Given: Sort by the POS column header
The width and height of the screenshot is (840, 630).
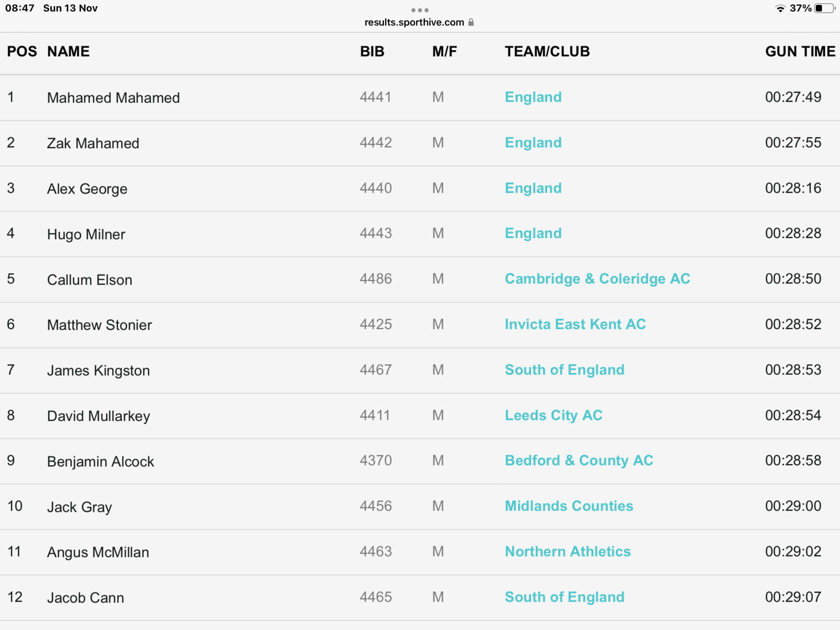Looking at the screenshot, I should (22, 52).
